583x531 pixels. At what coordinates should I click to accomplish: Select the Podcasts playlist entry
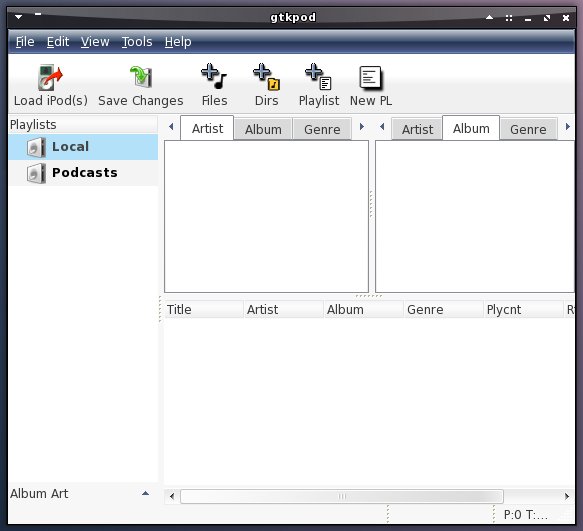point(83,173)
